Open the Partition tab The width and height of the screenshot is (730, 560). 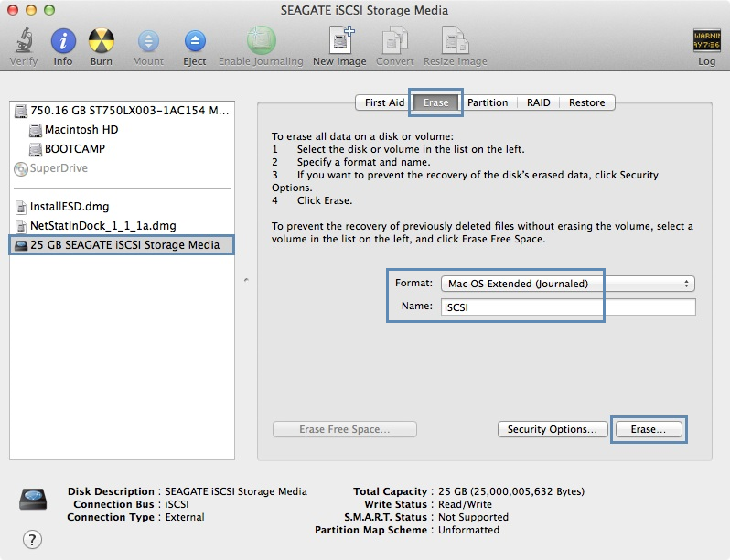(x=488, y=102)
